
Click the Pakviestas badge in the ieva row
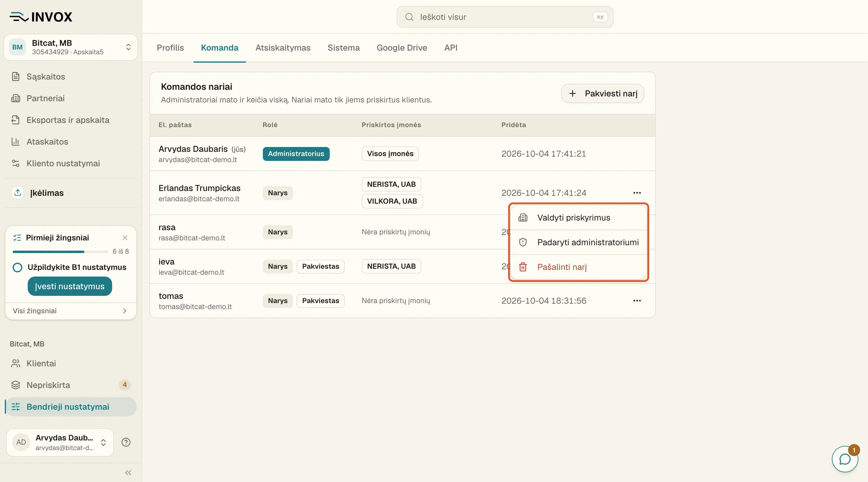(320, 266)
